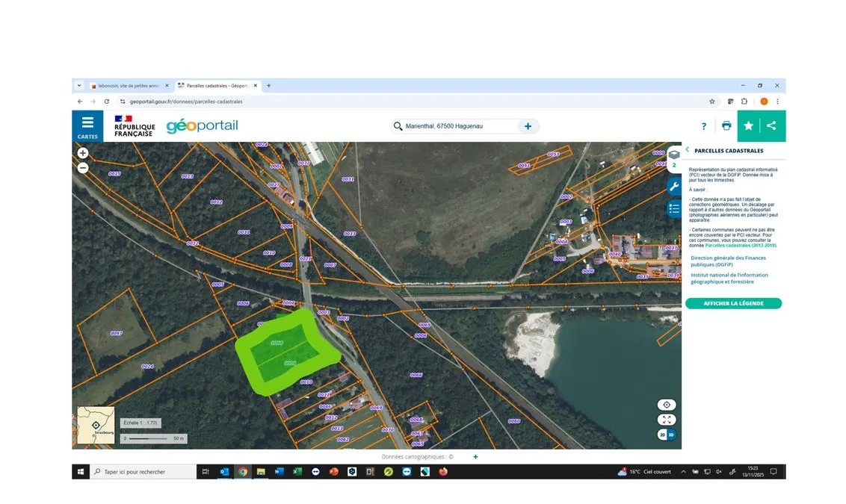
Task: Open the Windows Start menu
Action: [81, 472]
